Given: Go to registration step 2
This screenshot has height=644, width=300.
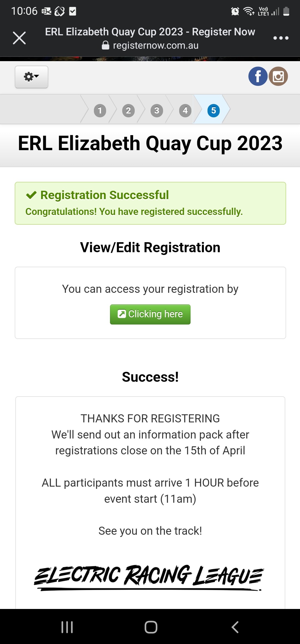Looking at the screenshot, I should point(128,111).
